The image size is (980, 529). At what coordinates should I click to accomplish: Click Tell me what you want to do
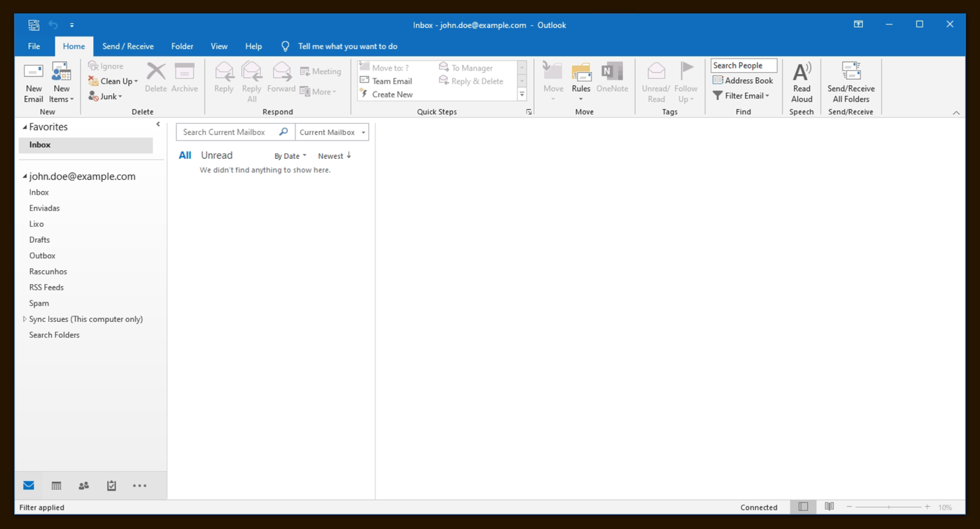[347, 46]
